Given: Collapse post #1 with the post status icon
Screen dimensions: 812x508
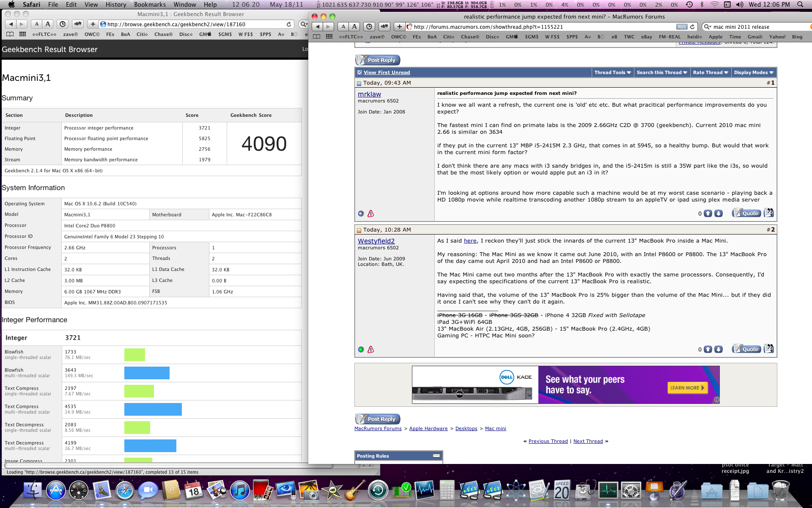Looking at the screenshot, I should 359,83.
